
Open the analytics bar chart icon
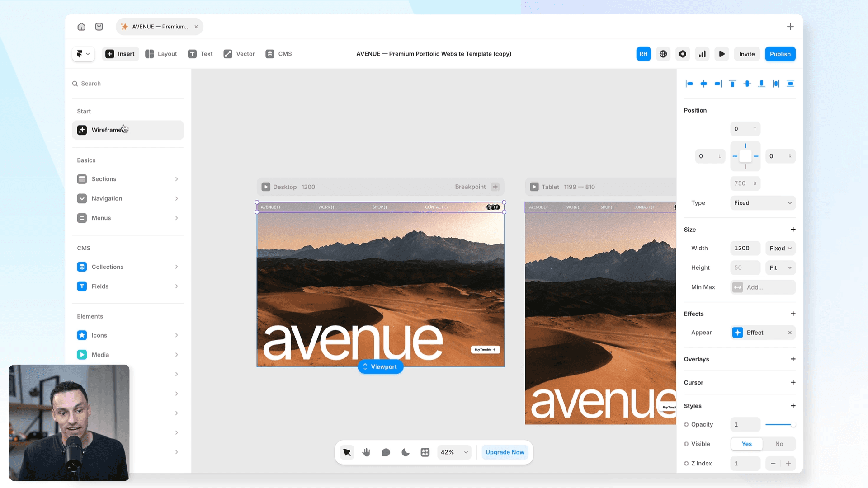(x=702, y=54)
